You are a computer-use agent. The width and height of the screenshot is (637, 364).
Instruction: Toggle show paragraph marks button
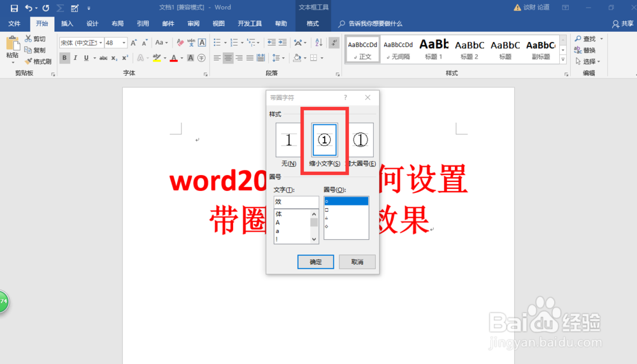[334, 43]
